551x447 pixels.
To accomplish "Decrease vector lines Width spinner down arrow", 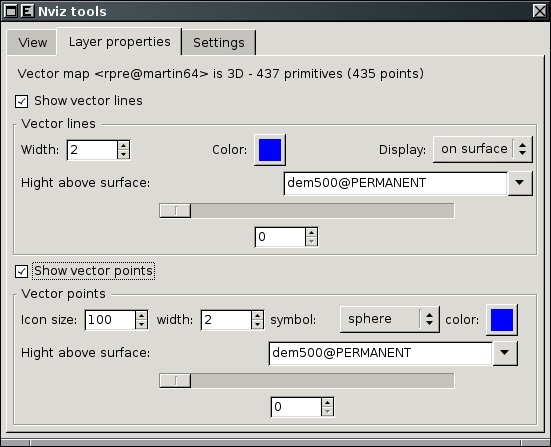I will tap(123, 154).
